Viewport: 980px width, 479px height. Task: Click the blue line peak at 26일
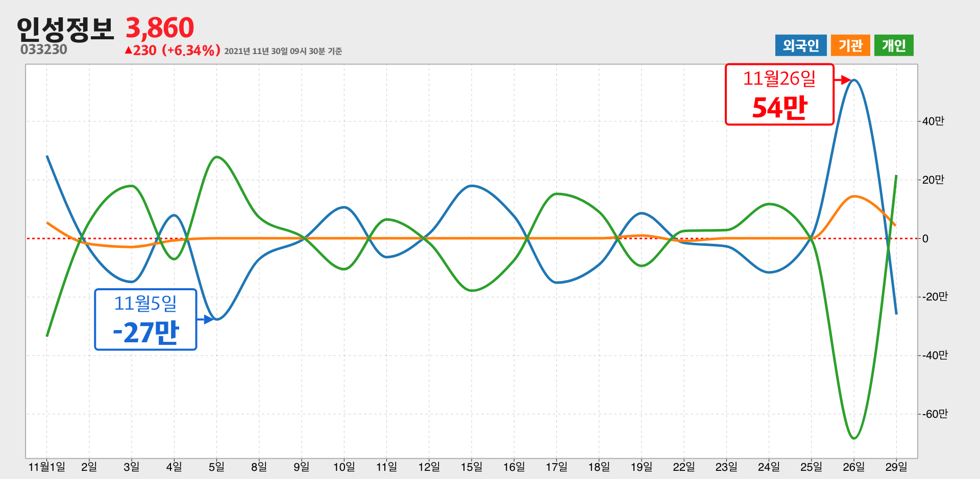(854, 80)
